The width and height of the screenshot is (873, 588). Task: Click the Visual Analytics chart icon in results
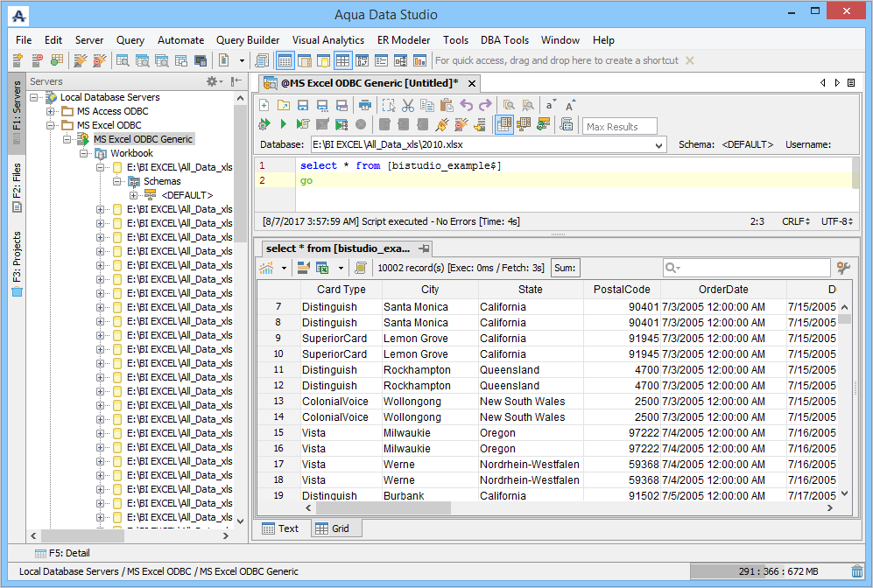(x=266, y=268)
